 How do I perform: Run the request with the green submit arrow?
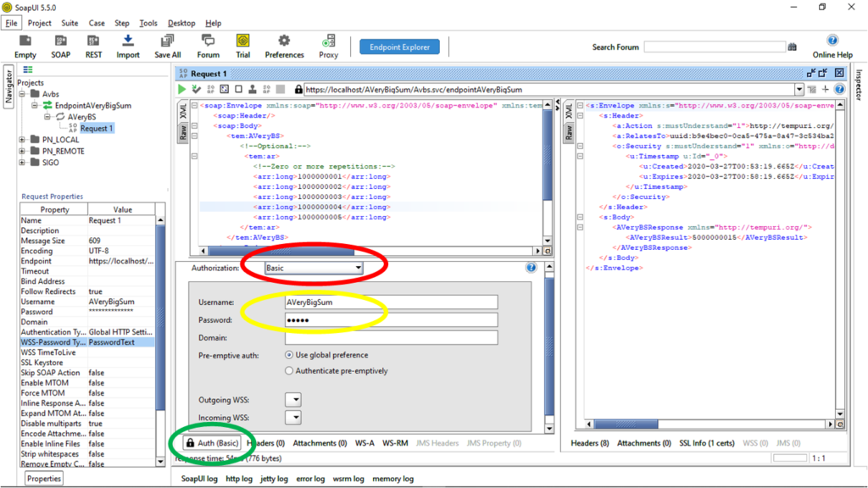[181, 89]
